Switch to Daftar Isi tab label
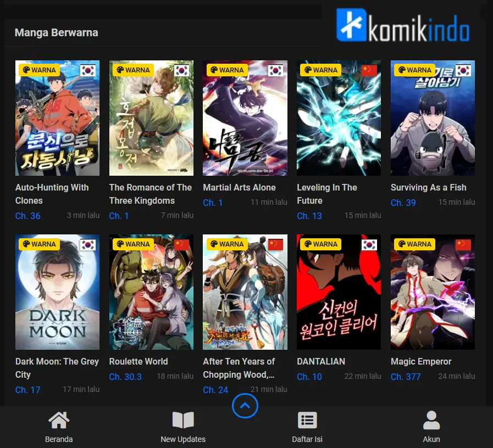This screenshot has width=493, height=448. 307,439
